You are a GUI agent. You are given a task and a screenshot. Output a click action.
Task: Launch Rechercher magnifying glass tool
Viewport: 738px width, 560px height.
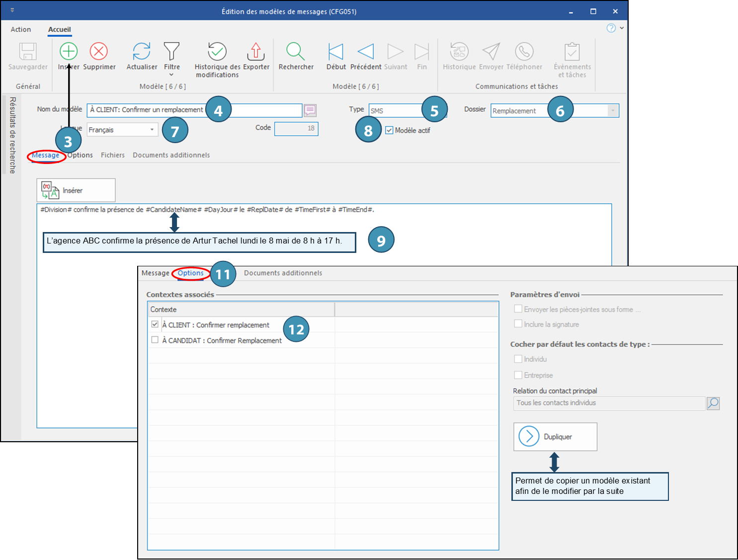tap(296, 51)
